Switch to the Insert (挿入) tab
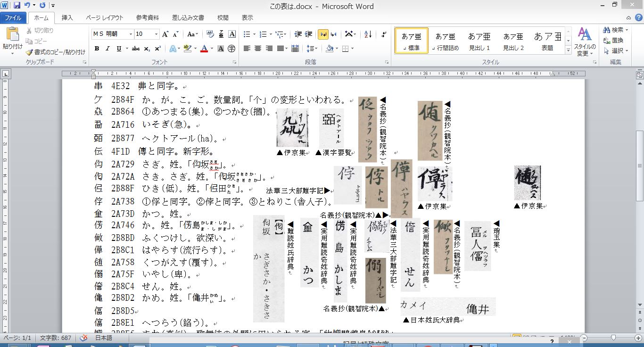 tap(67, 18)
